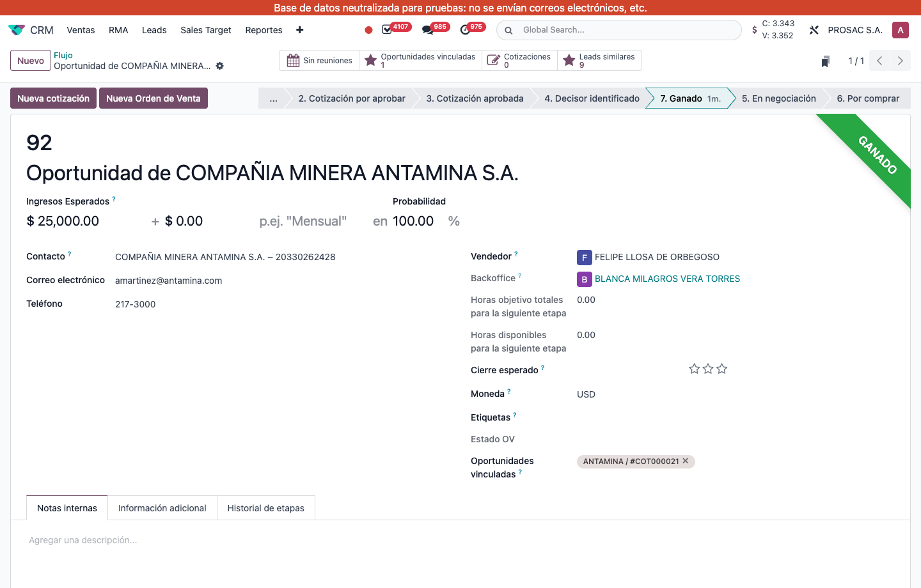Image resolution: width=921 pixels, height=588 pixels.
Task: Open the Sales Target menu
Action: (x=206, y=30)
